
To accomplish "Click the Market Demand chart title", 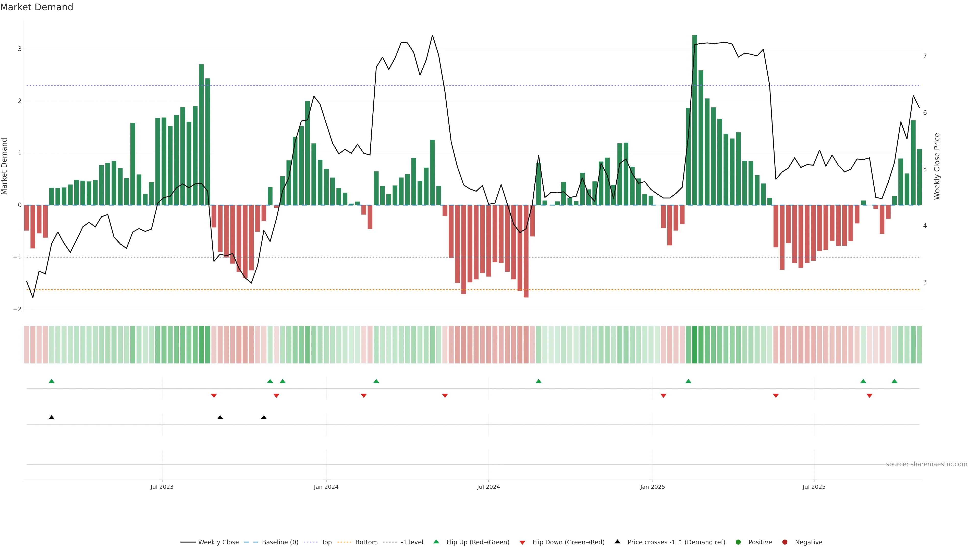I will tap(36, 7).
